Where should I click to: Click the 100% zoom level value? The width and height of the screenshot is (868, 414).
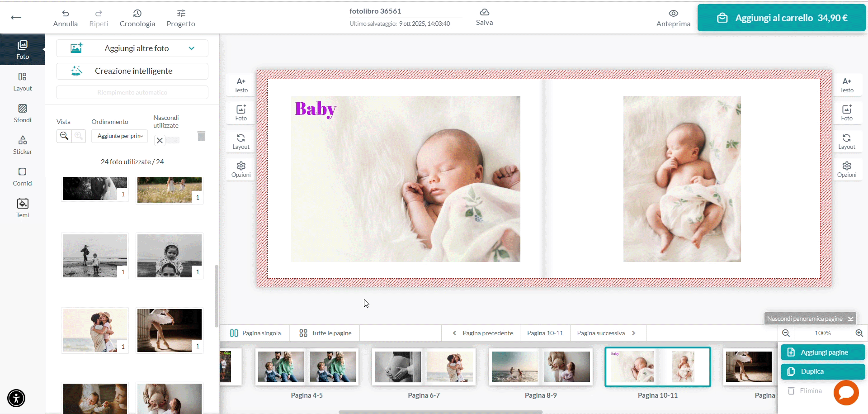click(823, 333)
